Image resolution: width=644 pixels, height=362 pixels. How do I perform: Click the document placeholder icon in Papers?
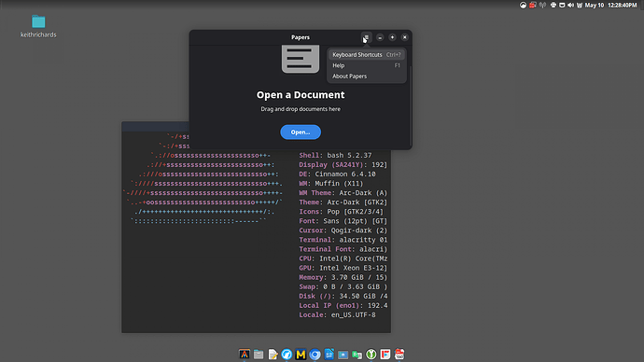(x=301, y=59)
